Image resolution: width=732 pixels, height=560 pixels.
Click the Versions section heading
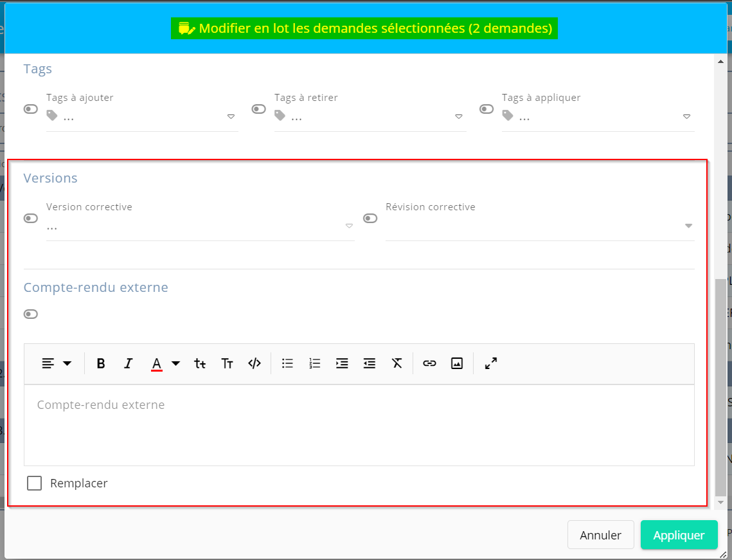coord(50,178)
